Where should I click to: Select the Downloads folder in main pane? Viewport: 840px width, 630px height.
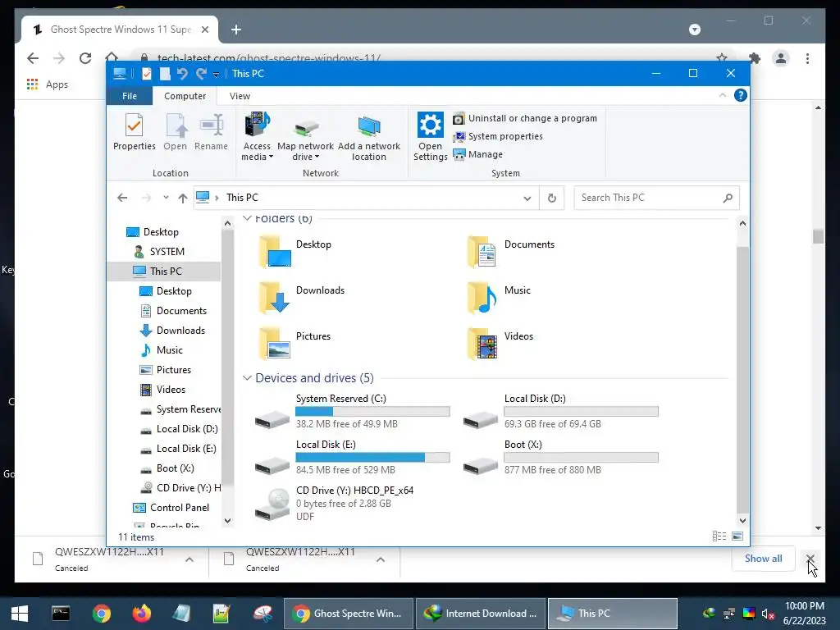(302, 297)
